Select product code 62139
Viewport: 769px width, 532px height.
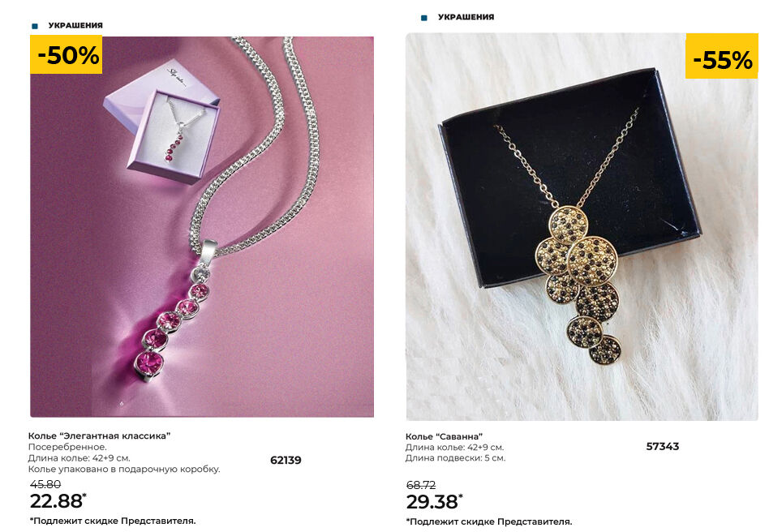coord(286,460)
